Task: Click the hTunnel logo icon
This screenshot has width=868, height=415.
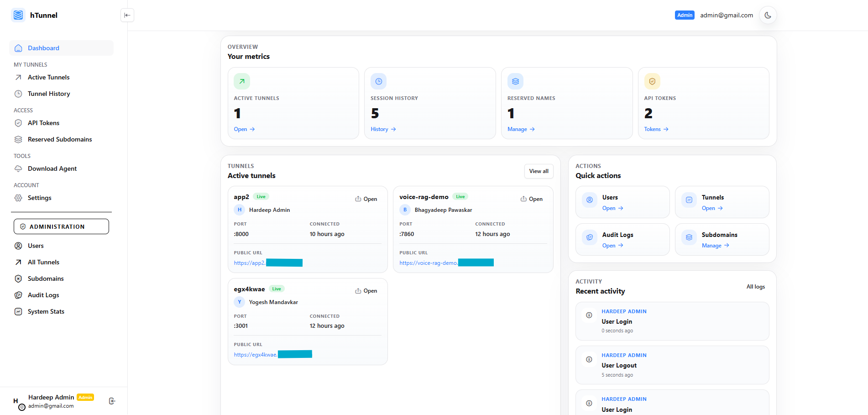Action: pos(18,15)
